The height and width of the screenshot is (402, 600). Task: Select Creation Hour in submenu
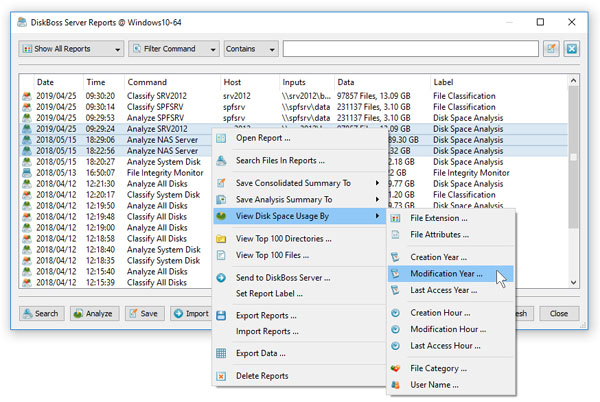coord(451,313)
